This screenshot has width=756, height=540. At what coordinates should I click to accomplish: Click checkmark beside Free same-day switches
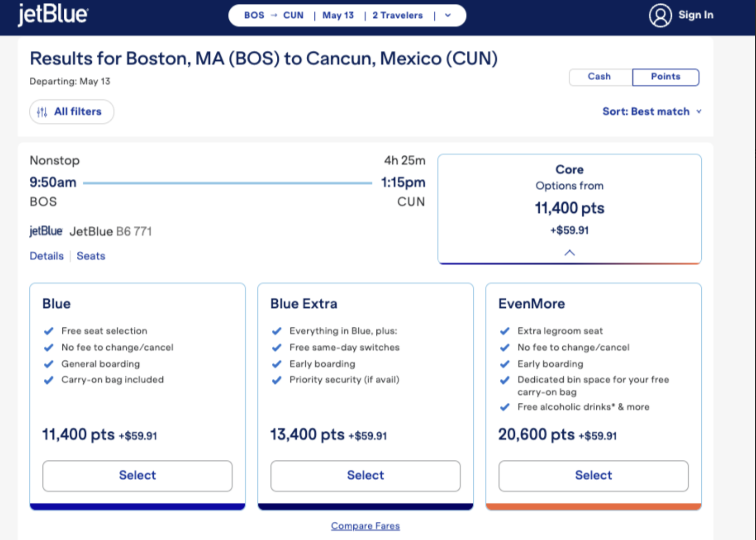point(277,348)
